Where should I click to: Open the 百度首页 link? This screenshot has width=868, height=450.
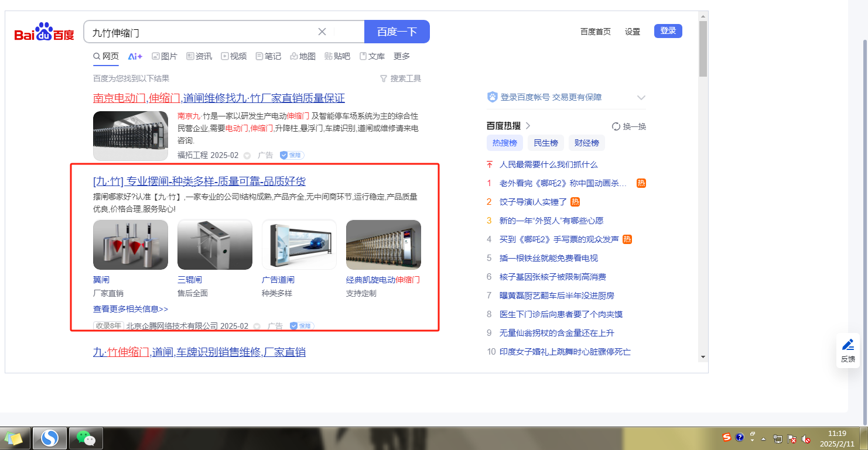(x=596, y=32)
